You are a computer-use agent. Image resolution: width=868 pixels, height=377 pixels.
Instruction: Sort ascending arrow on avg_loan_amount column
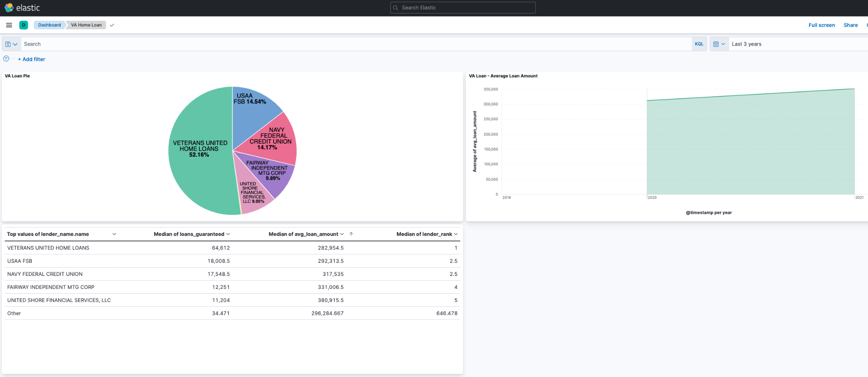[x=351, y=234]
